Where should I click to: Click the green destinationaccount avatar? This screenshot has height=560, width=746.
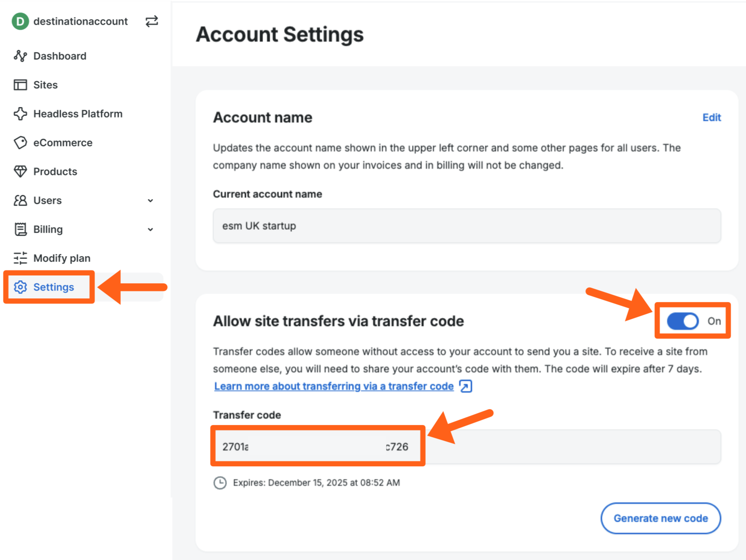[20, 21]
